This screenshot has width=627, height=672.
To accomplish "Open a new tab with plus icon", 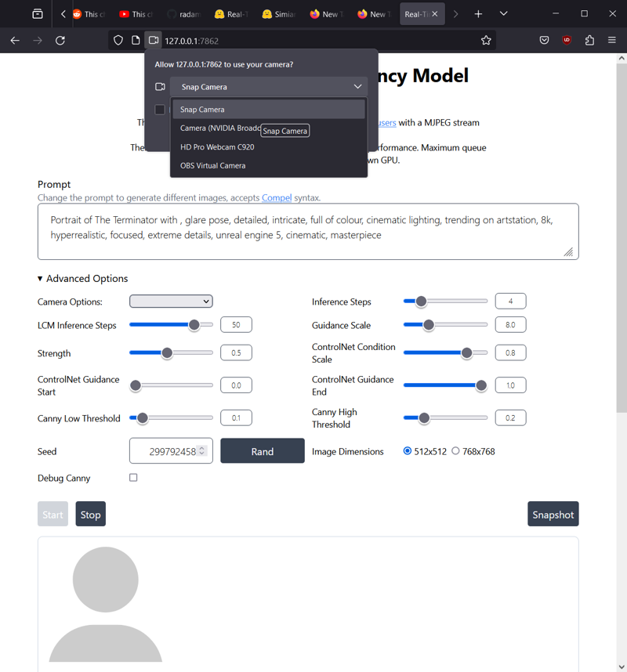I will (x=478, y=14).
